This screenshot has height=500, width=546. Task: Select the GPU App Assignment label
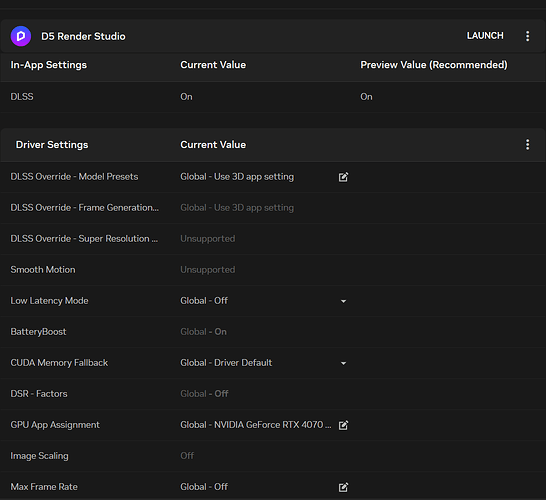coord(55,425)
